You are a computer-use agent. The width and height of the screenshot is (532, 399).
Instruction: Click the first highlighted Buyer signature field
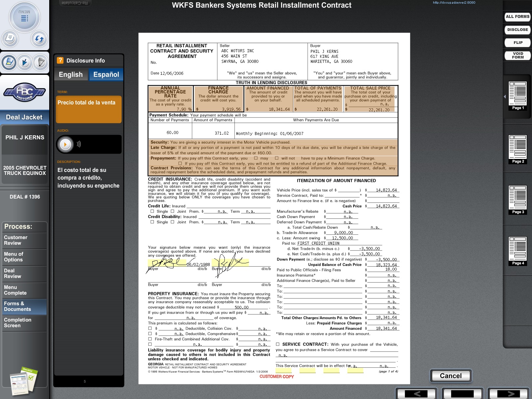[167, 263]
